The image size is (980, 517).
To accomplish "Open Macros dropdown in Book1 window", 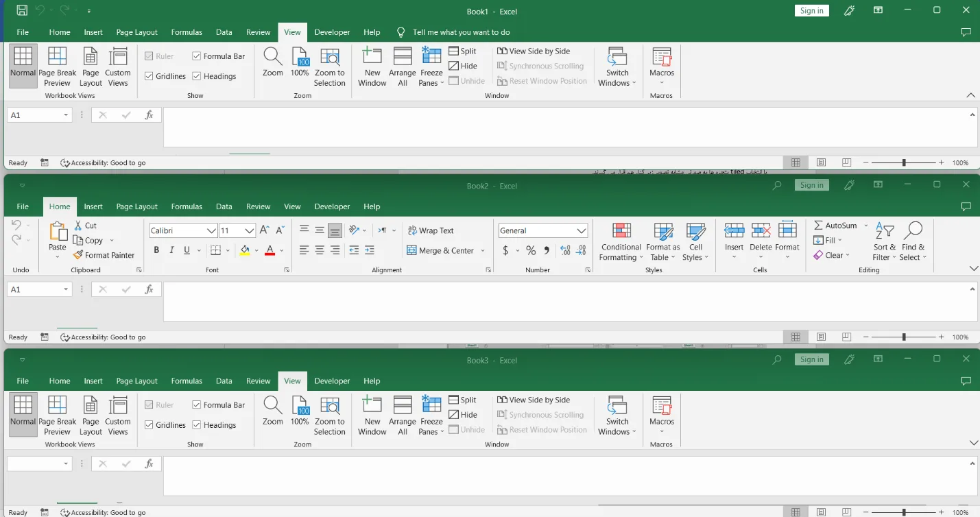I will tap(662, 67).
